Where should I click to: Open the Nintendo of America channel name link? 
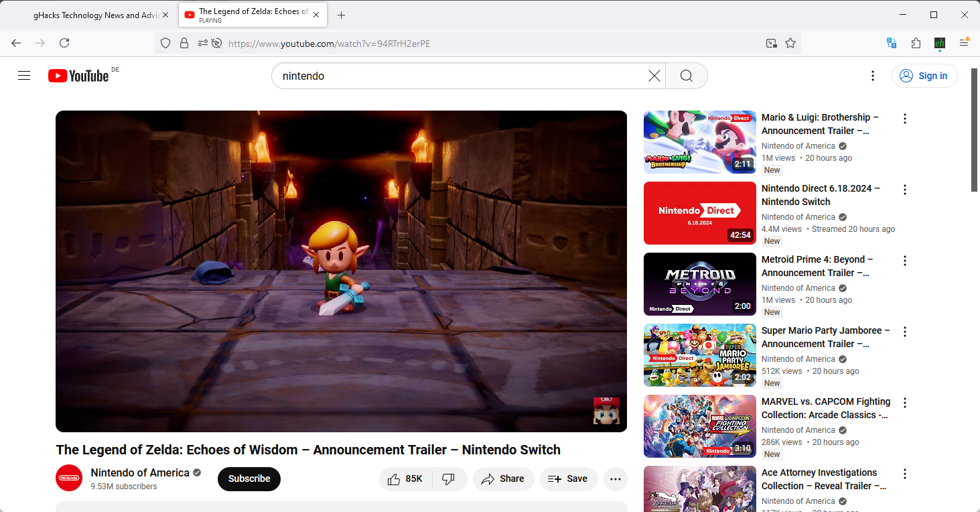pyautogui.click(x=140, y=472)
